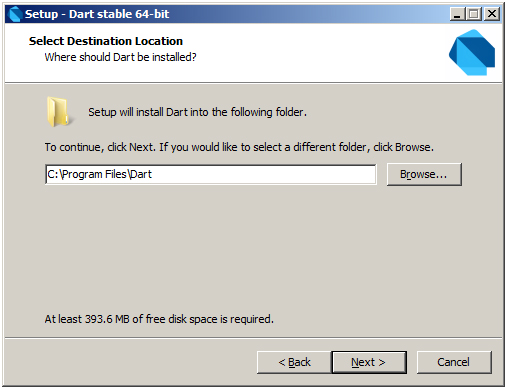The height and width of the screenshot is (389, 507).
Task: Click 'Program Files' in the path field
Action: click(x=94, y=174)
